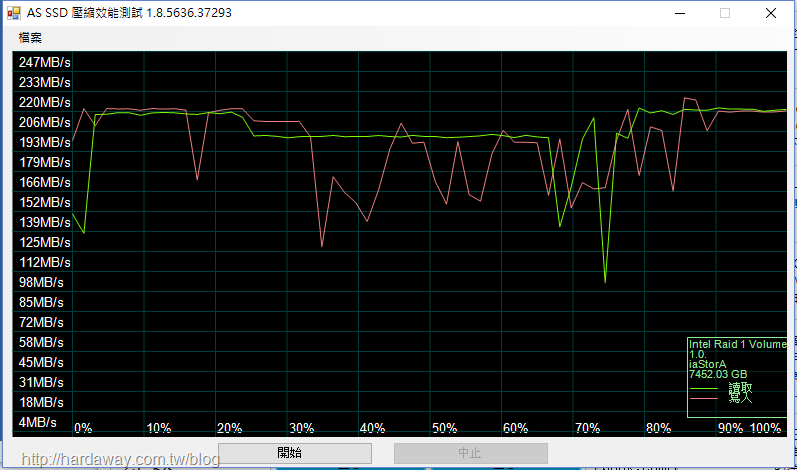Click the Intel Raid 1 Volume legend text
797x470 pixels.
tap(738, 344)
